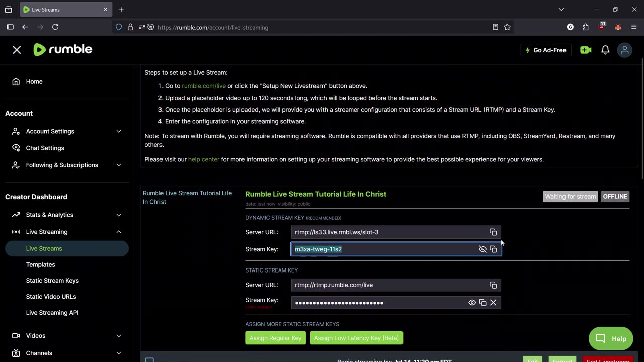Copy the dynamic Server URL
Screen dimensions: 644x362
tap(493, 232)
